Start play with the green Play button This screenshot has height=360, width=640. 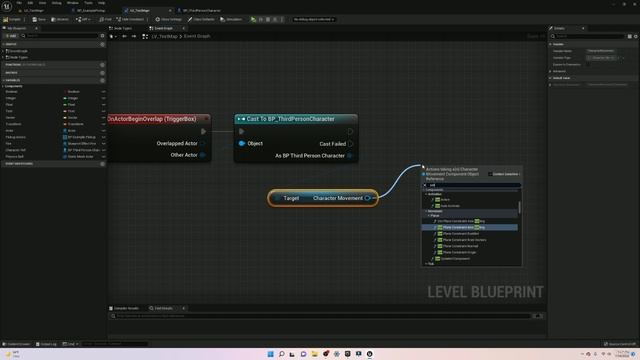pyautogui.click(x=253, y=19)
